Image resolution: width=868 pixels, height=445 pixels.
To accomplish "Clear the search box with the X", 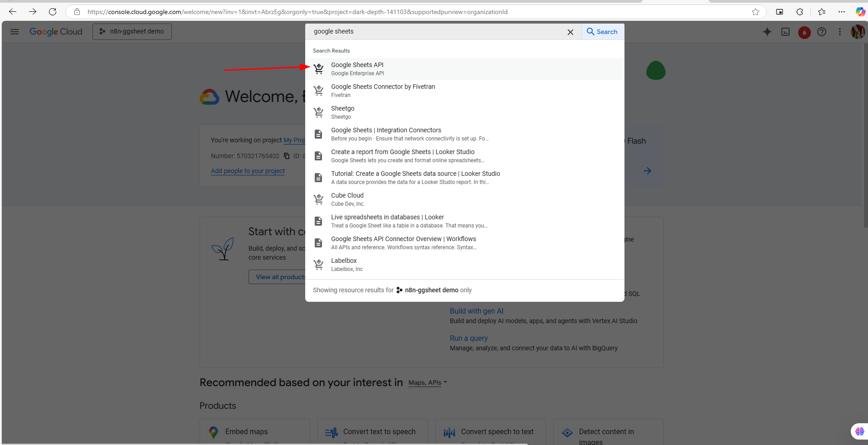I will pyautogui.click(x=571, y=32).
